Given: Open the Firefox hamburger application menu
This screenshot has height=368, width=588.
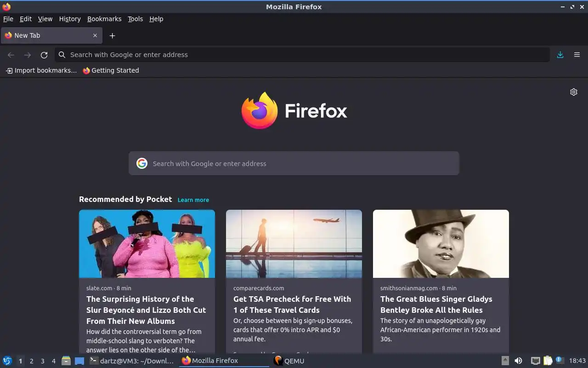Looking at the screenshot, I should 577,55.
